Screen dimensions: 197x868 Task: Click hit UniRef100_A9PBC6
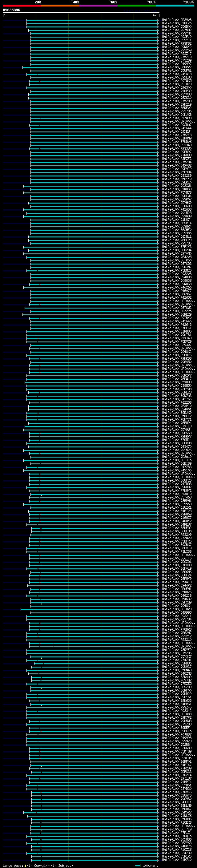click(177, 355)
